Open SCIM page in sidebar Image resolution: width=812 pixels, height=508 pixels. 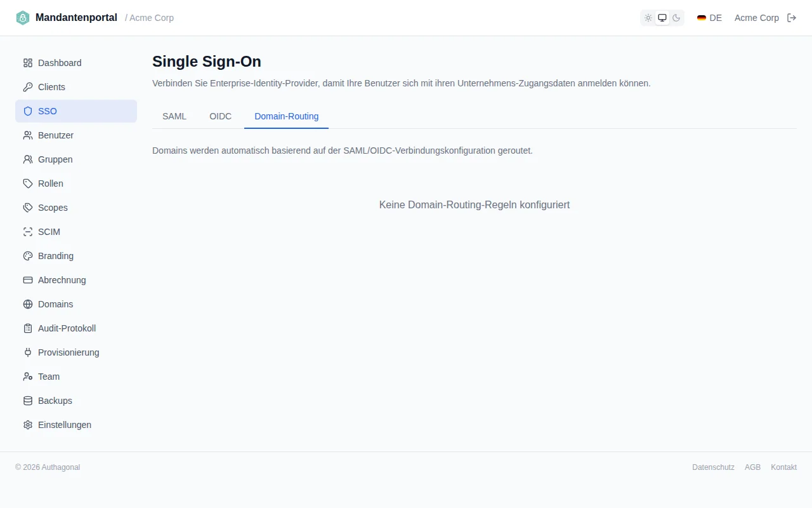pyautogui.click(x=76, y=232)
